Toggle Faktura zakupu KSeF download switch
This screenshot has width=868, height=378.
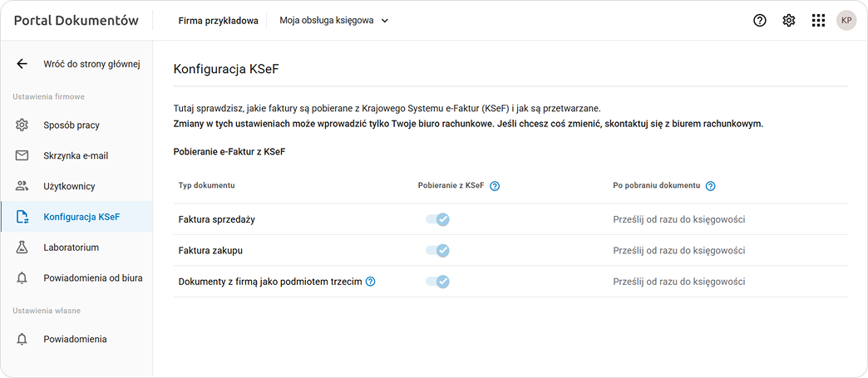point(438,250)
